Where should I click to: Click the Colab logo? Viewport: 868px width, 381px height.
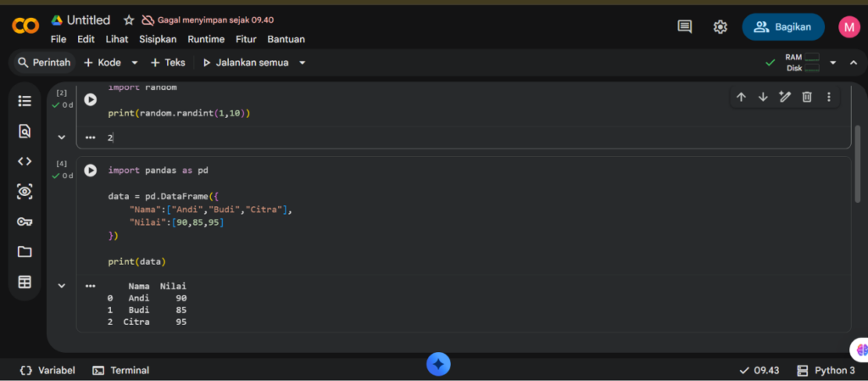25,25
